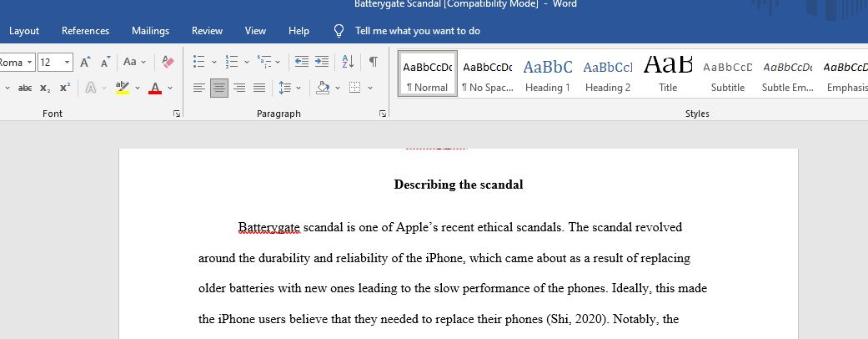Show or hide paragraph marks
This screenshot has width=868, height=339.
point(374,62)
